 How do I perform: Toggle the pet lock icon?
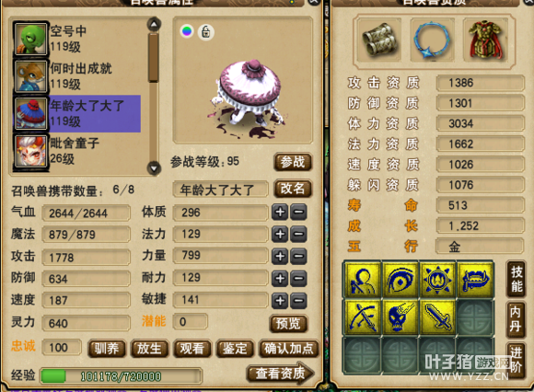pyautogui.click(x=206, y=32)
